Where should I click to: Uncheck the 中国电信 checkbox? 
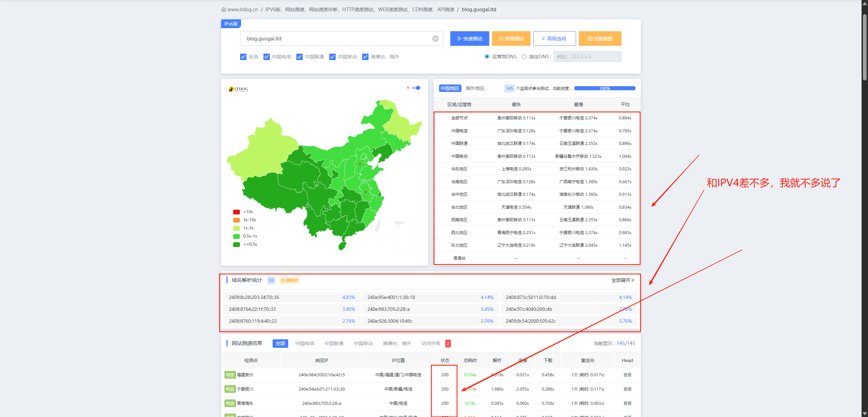tap(267, 57)
